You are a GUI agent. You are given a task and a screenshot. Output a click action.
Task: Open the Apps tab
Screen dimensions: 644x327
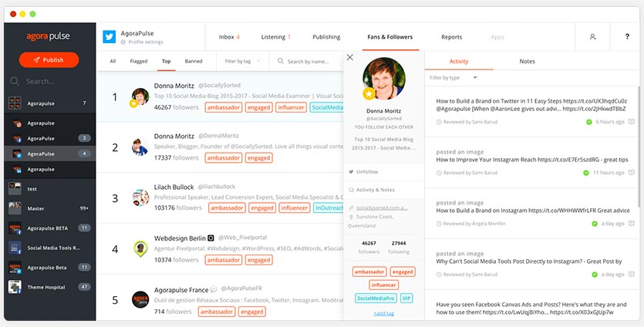pos(497,37)
